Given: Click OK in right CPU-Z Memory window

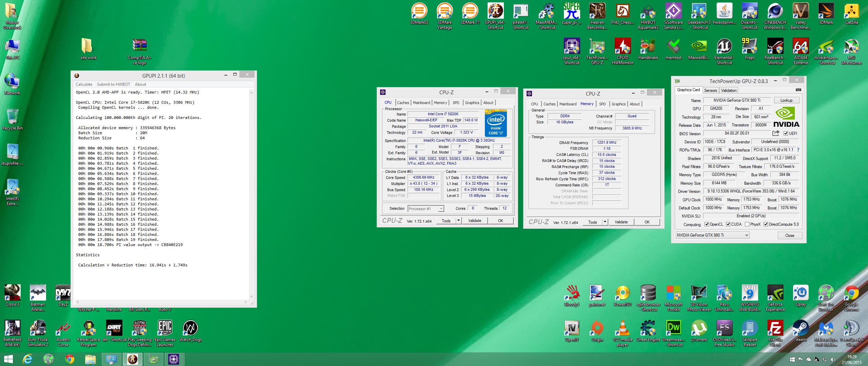Looking at the screenshot, I should (647, 222).
